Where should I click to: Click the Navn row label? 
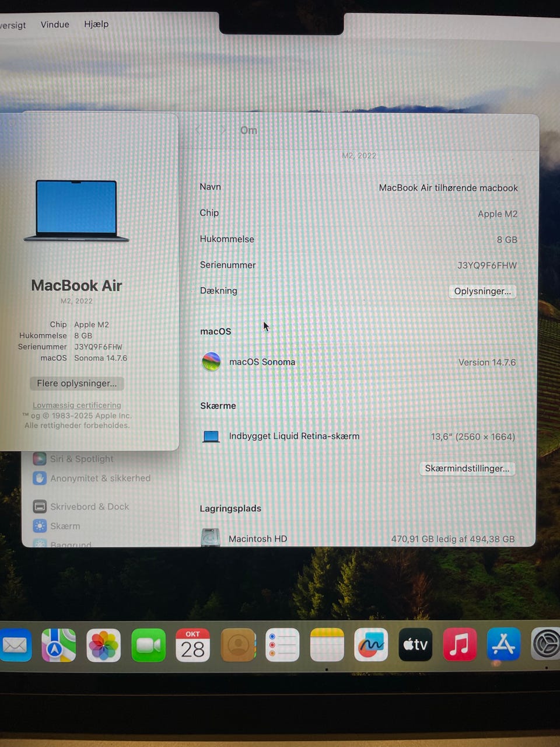click(x=210, y=187)
